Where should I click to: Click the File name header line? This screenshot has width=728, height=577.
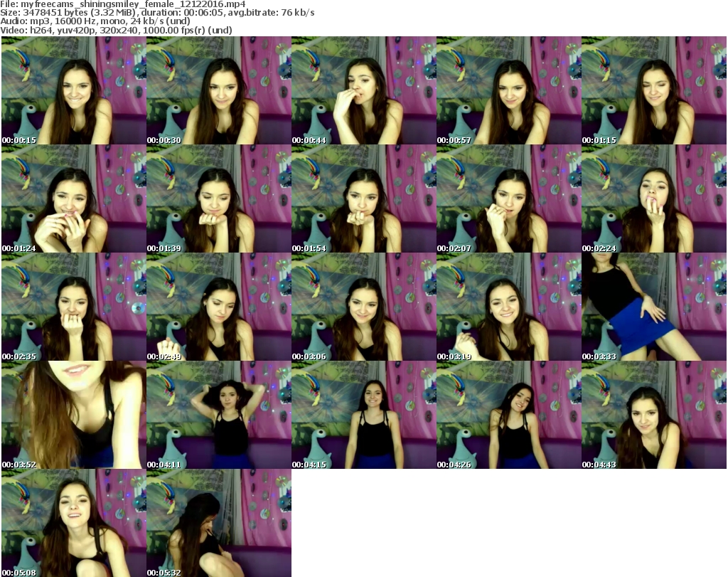(x=123, y=4)
